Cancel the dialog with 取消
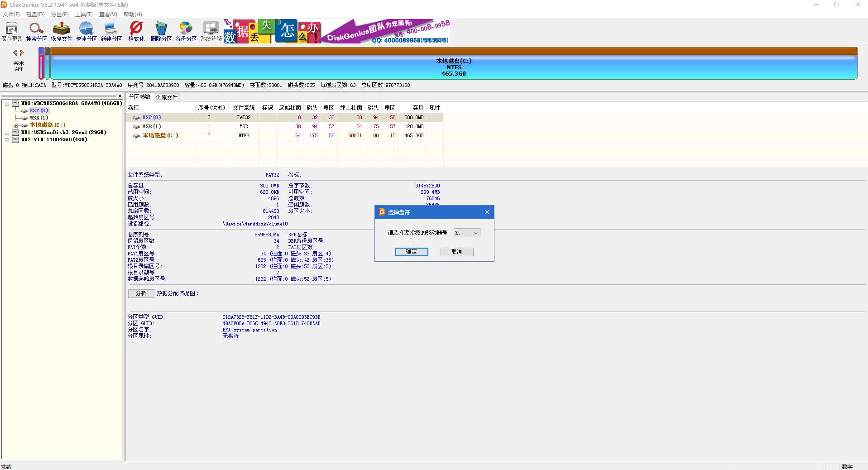The width and height of the screenshot is (868, 470). coord(457,252)
